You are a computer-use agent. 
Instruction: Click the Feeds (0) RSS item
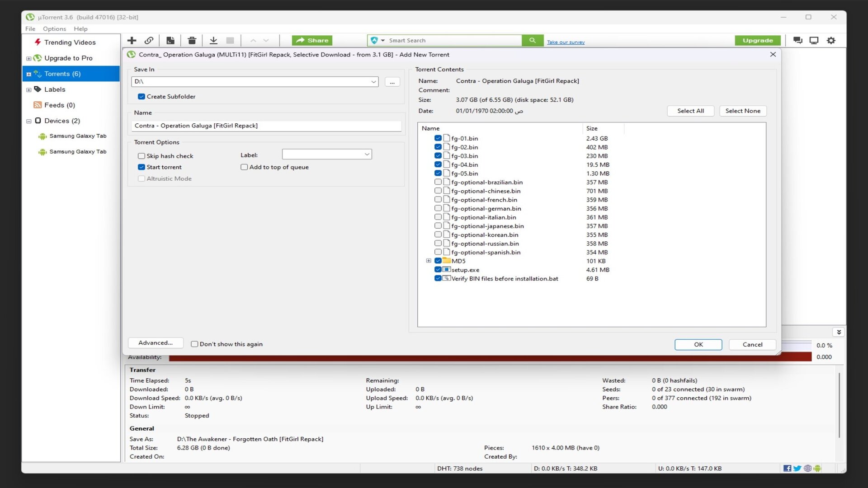pos(60,105)
